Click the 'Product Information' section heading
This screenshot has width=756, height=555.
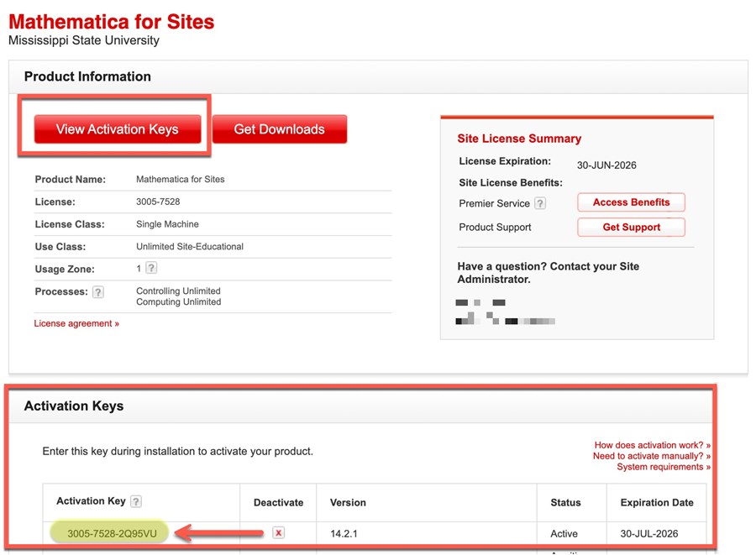point(87,76)
